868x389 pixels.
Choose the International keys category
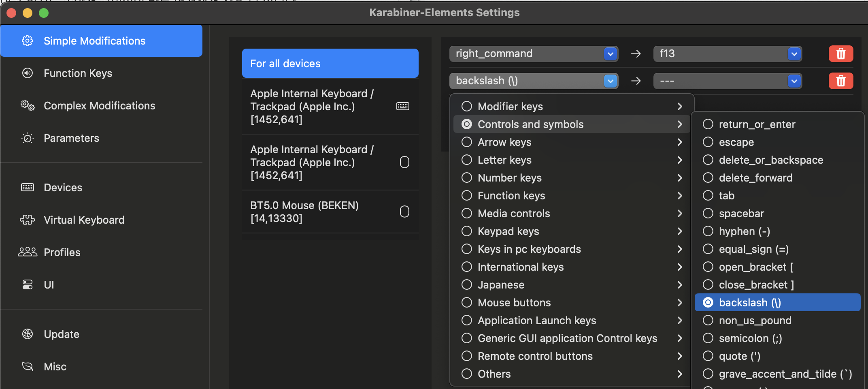point(571,267)
